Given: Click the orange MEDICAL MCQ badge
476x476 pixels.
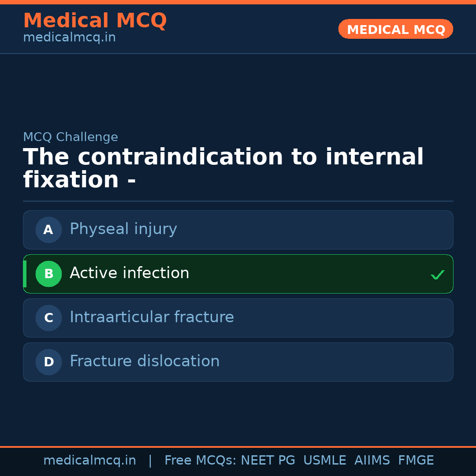Looking at the screenshot, I should [395, 29].
